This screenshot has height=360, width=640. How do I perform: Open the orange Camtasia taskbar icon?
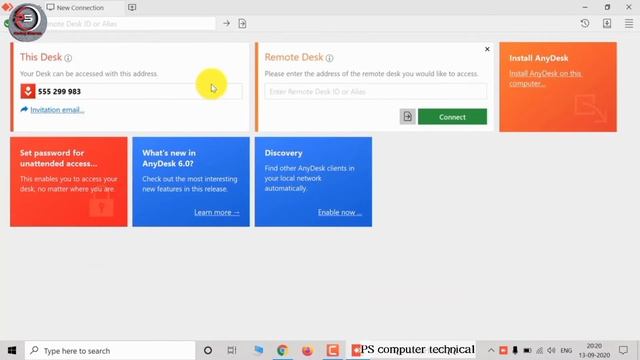pyautogui.click(x=333, y=350)
